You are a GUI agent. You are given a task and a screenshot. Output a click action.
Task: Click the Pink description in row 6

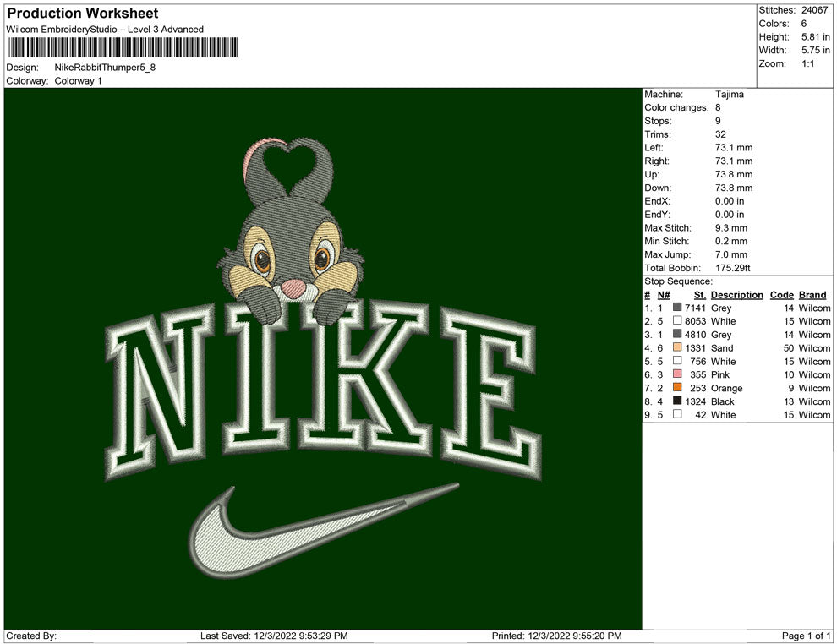click(720, 374)
